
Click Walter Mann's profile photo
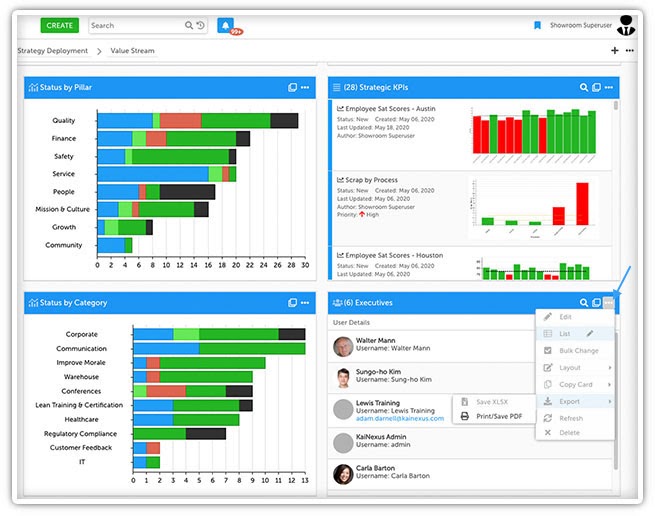click(x=343, y=346)
